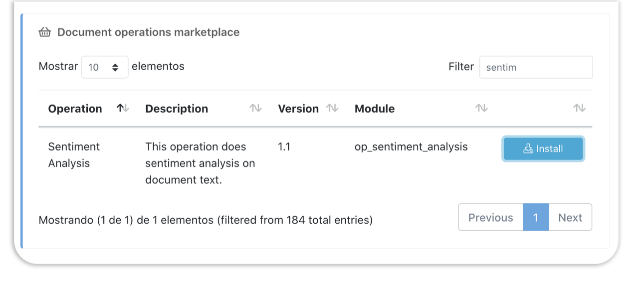Sort by Operation using its arrow icon
The height and width of the screenshot is (284, 644).
tap(123, 108)
